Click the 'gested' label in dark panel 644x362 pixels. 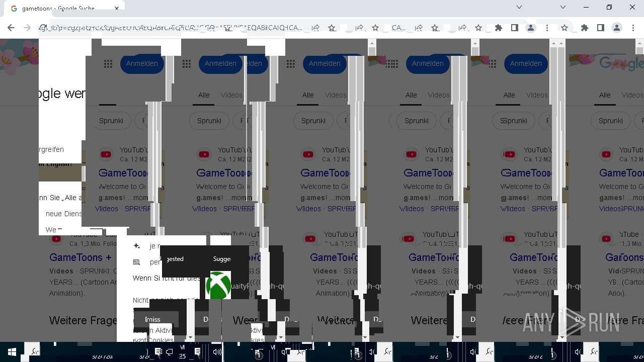(175, 259)
